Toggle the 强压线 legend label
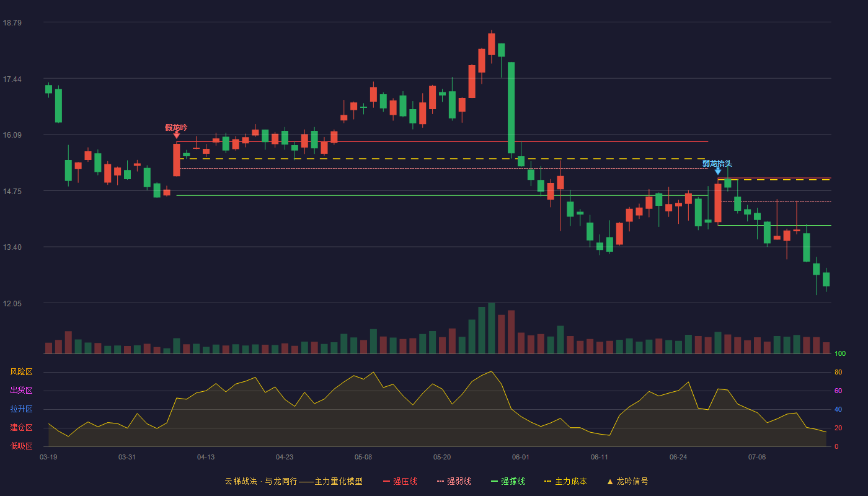 coord(405,482)
